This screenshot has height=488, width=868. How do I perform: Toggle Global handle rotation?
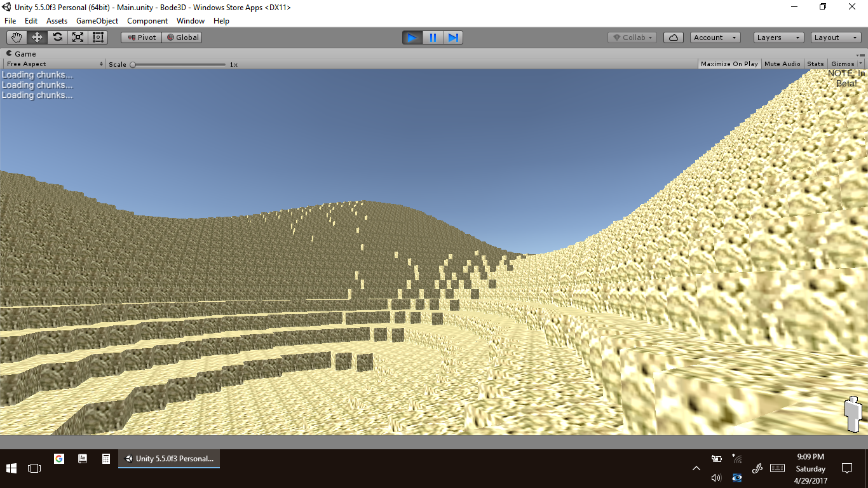coord(182,37)
